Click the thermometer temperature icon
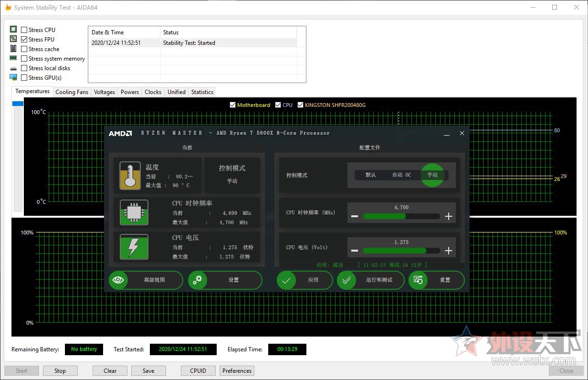Image resolution: width=588 pixels, height=380 pixels. (130, 176)
